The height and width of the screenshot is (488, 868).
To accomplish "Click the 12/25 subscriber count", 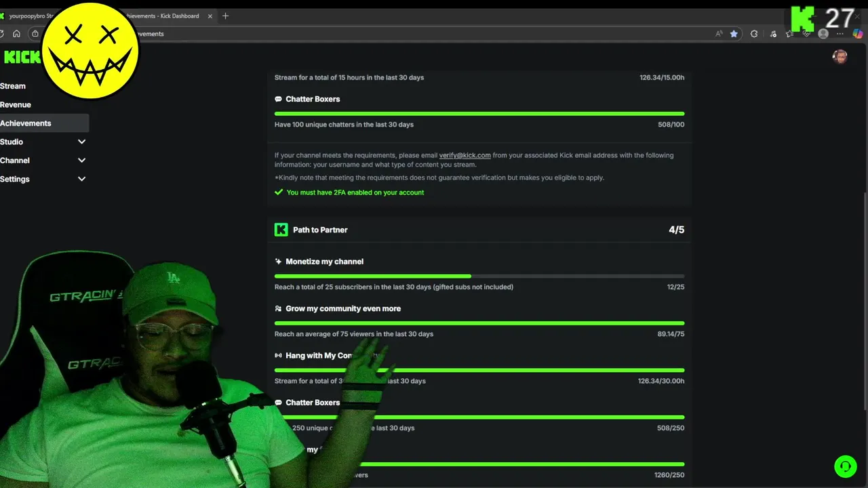I will tap(675, 287).
